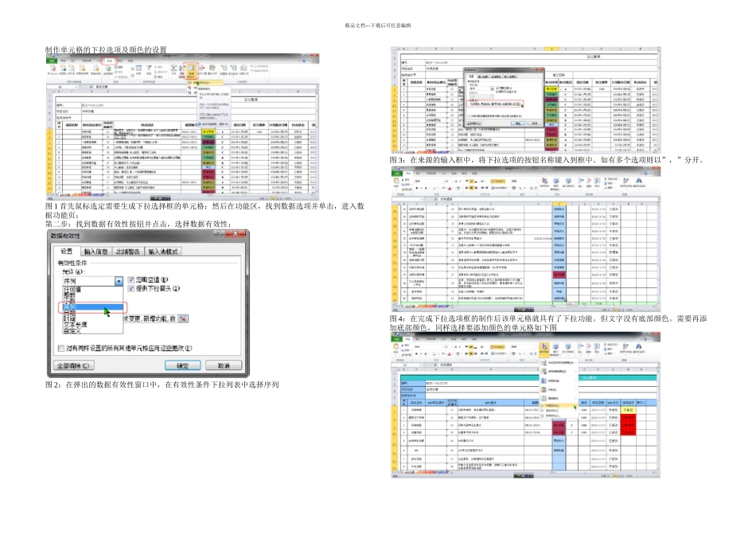Click the highlighted data validation icon in the top-left ribbon
Viewport: 756px width, 535px height.
pos(192,71)
